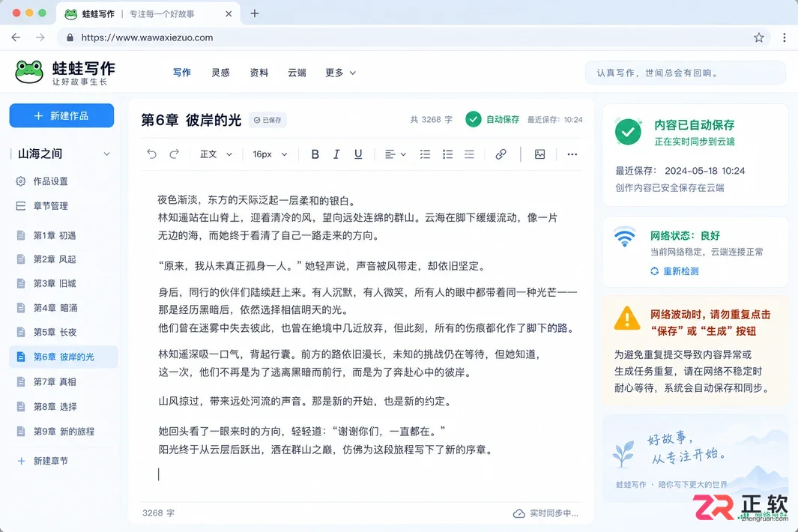The height and width of the screenshot is (532, 798).
Task: Insert a hyperlink
Action: [501, 154]
